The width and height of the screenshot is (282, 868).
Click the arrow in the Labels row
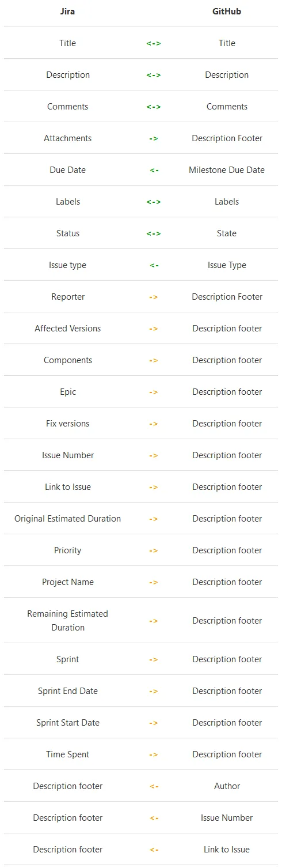pos(154,202)
